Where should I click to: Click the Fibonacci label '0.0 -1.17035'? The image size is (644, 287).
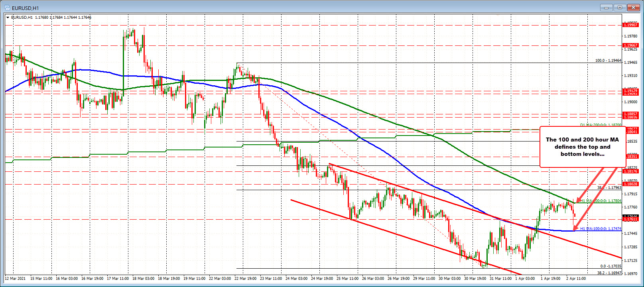(x=611, y=266)
